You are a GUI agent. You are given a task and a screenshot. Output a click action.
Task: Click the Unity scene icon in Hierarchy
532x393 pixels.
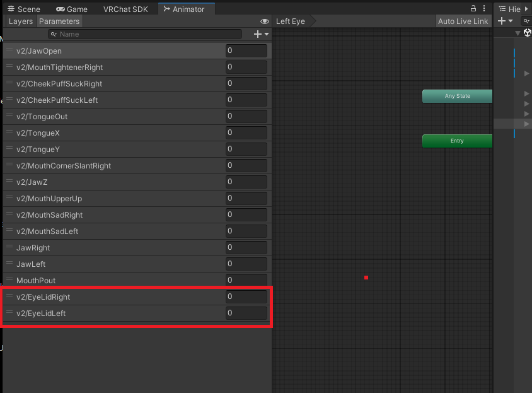click(528, 33)
